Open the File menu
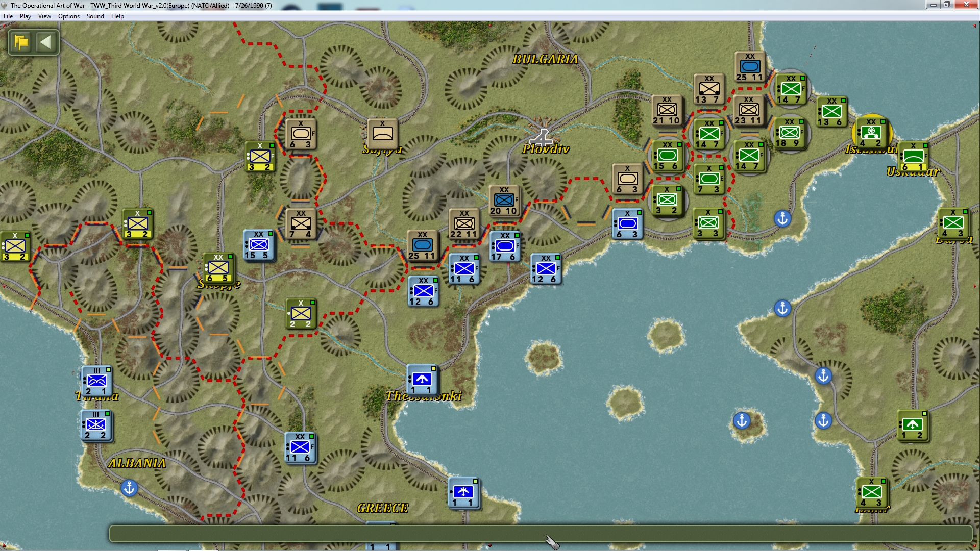The image size is (980, 551). pyautogui.click(x=8, y=16)
